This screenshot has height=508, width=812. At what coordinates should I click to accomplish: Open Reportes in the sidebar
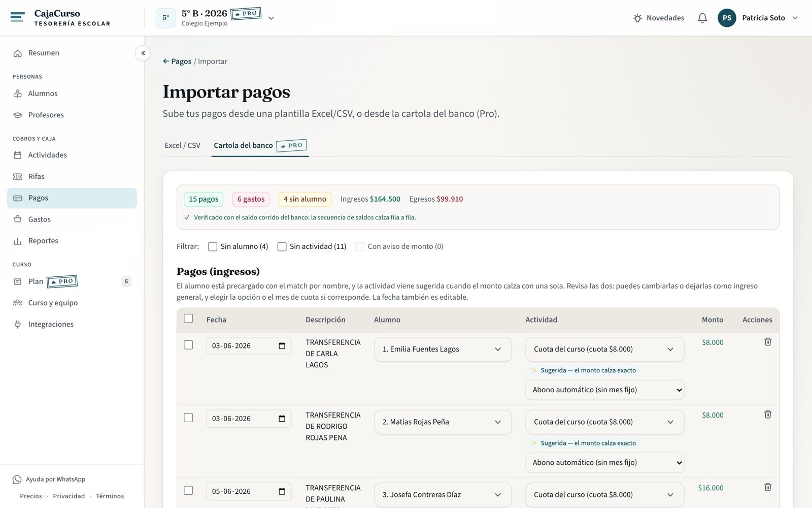tap(72, 241)
